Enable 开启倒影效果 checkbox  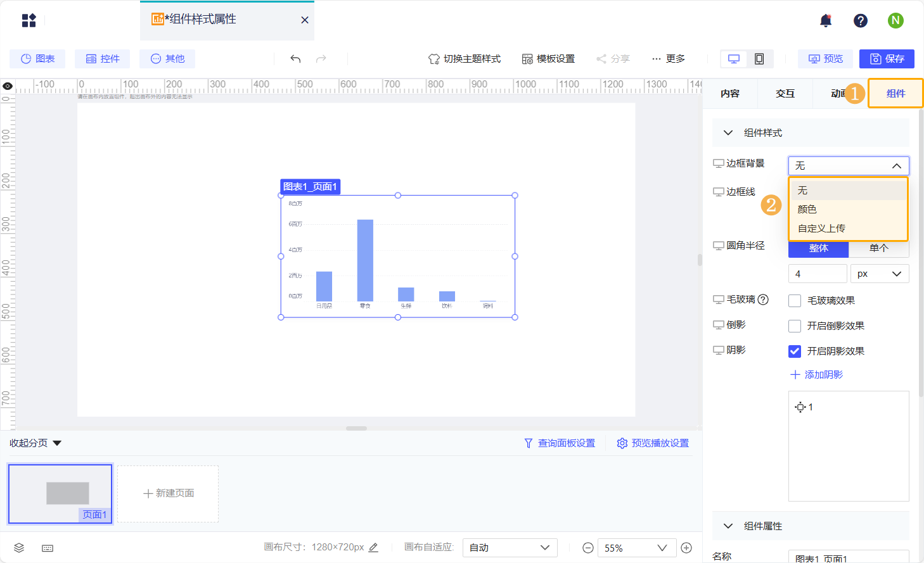(795, 326)
